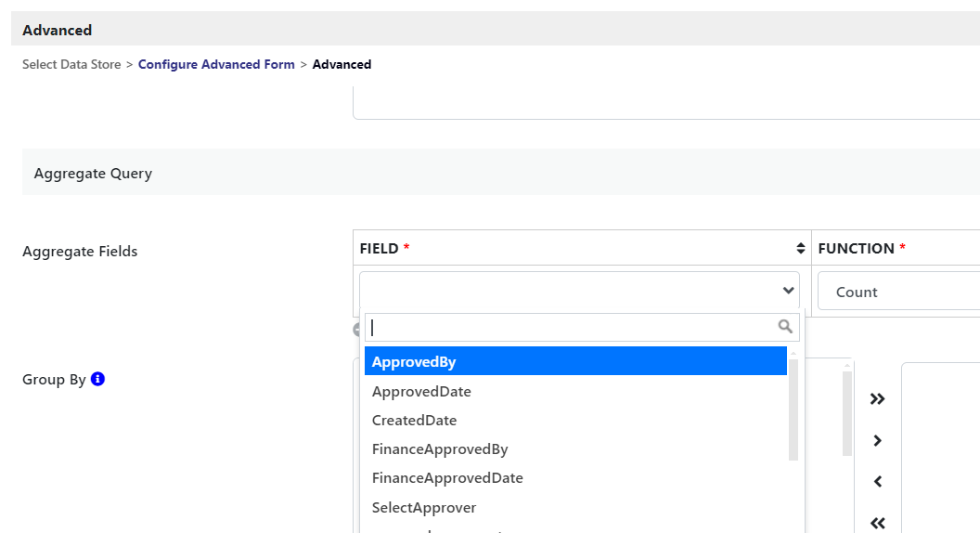The height and width of the screenshot is (533, 980).
Task: Click the Aggregate Query section header
Action: 501,172
